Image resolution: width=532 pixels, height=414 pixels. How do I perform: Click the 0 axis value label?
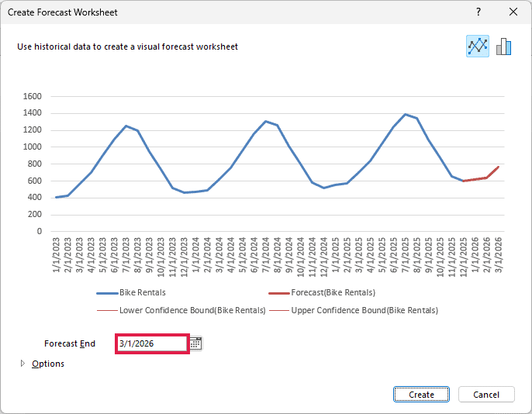[40, 231]
